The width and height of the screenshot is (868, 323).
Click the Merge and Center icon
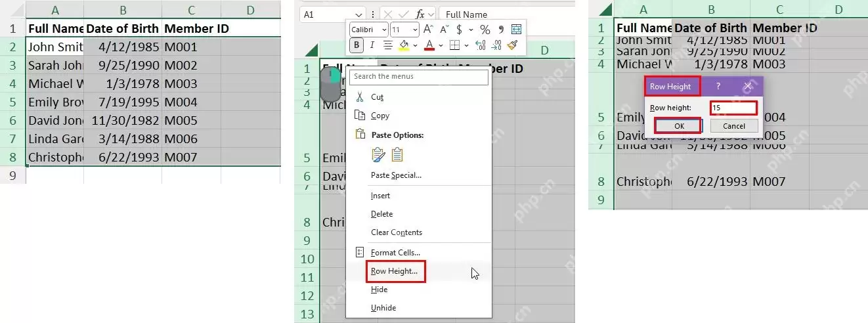516,30
